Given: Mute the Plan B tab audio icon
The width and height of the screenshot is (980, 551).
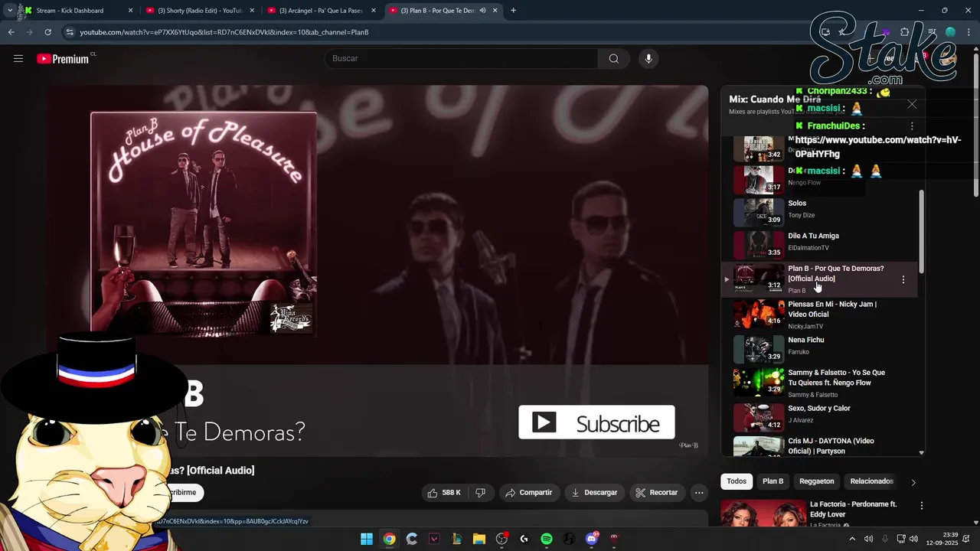Looking at the screenshot, I should point(482,11).
